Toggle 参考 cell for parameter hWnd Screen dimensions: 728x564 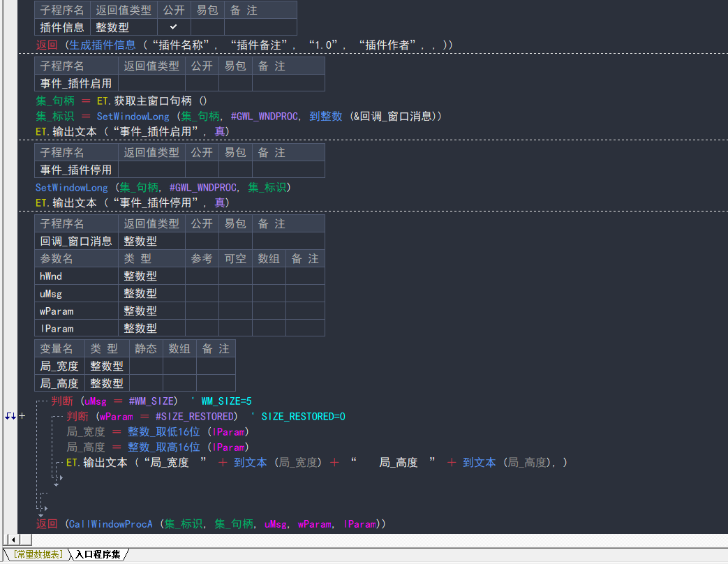click(x=202, y=276)
